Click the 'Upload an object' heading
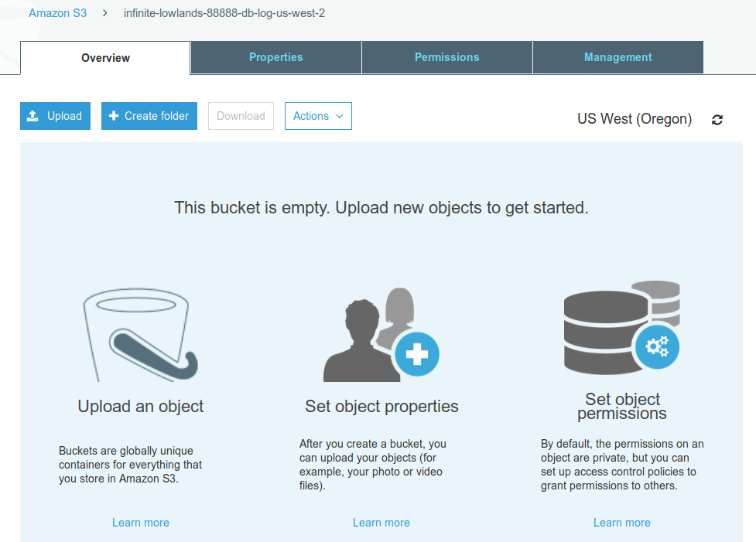Image resolution: width=756 pixels, height=542 pixels. [x=141, y=407]
